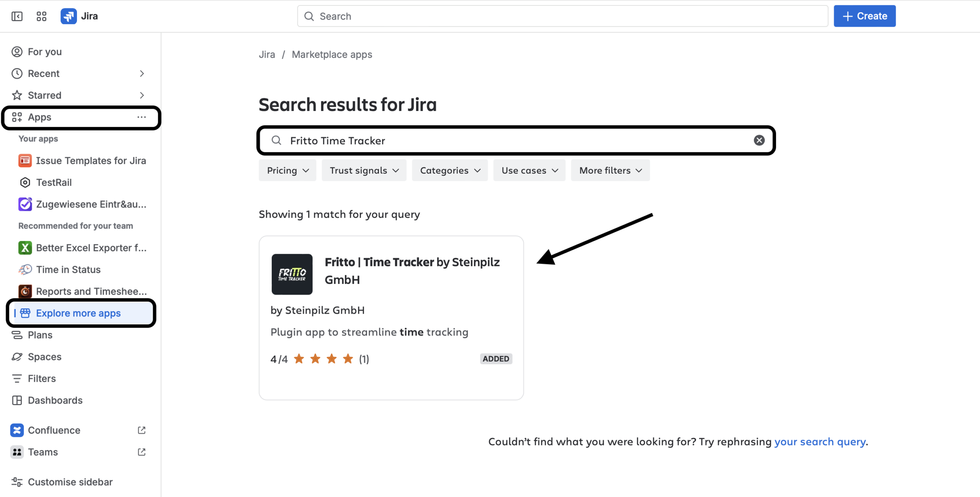980x497 pixels.
Task: Open the Trust signals filter dropdown
Action: 364,170
